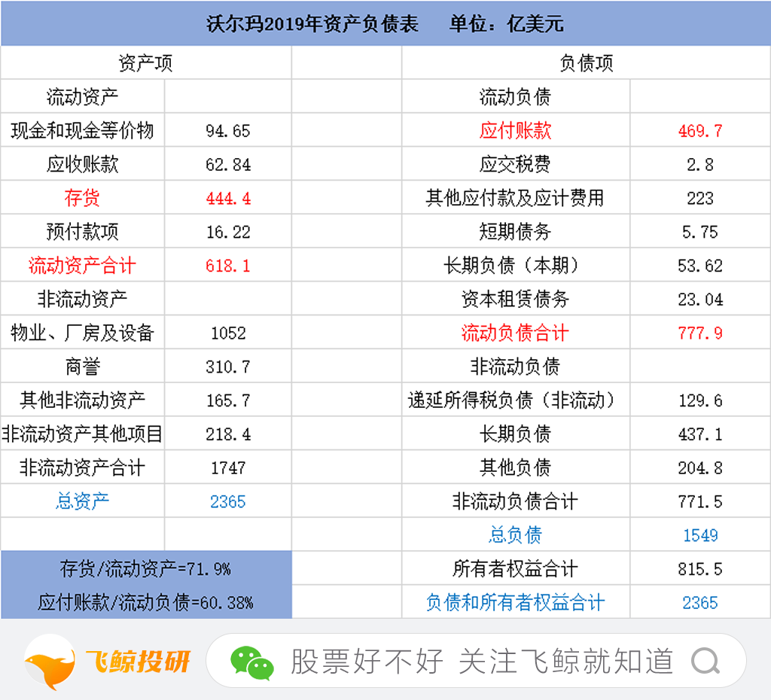Click the red 流动资产合计 label

pyautogui.click(x=82, y=266)
